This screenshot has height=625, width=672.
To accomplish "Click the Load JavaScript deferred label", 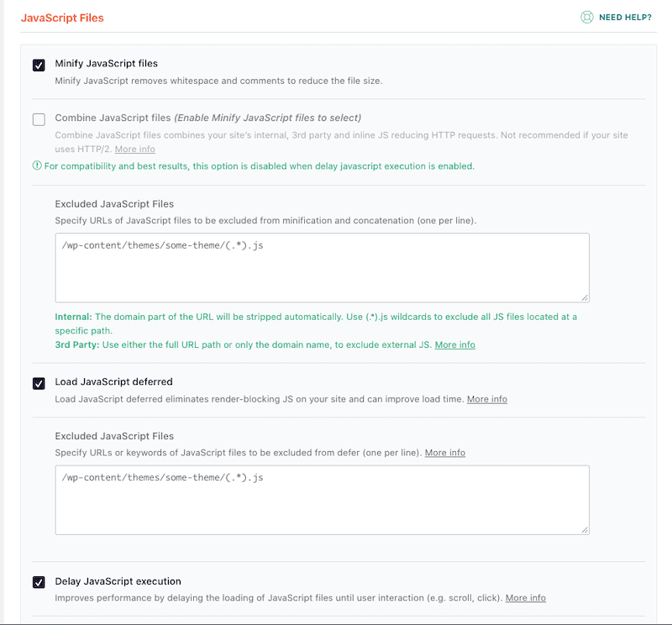I will click(113, 382).
